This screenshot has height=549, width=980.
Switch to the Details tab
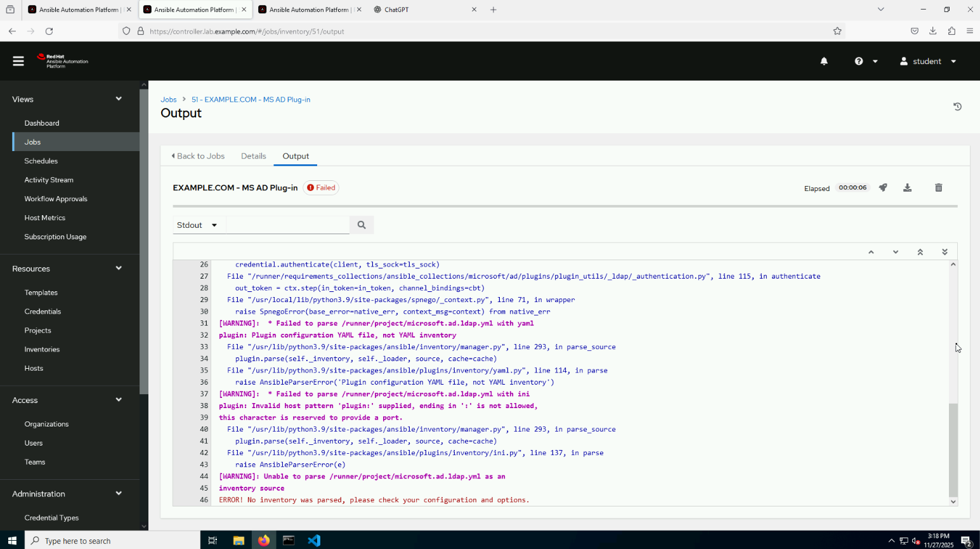coord(254,156)
